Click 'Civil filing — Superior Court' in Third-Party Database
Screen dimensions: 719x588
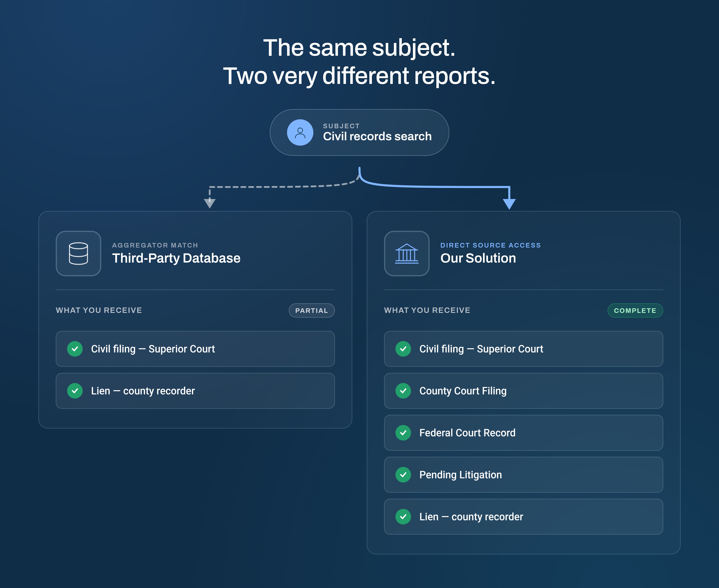(x=195, y=349)
